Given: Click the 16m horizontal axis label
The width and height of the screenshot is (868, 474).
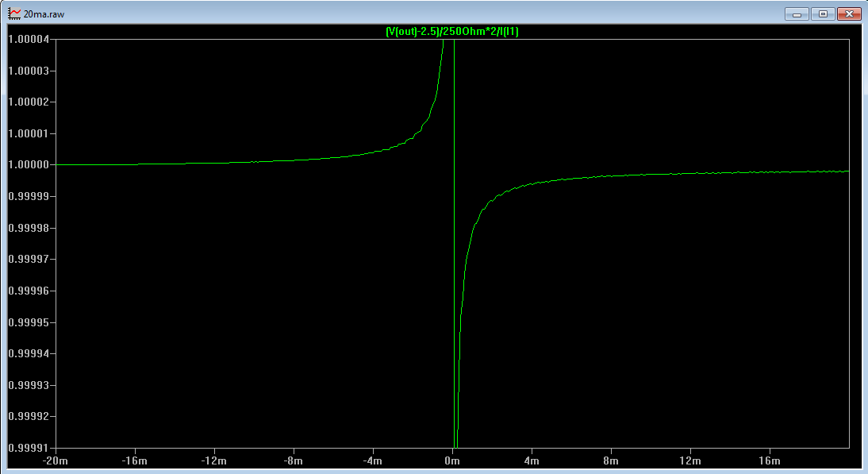Looking at the screenshot, I should (x=770, y=461).
